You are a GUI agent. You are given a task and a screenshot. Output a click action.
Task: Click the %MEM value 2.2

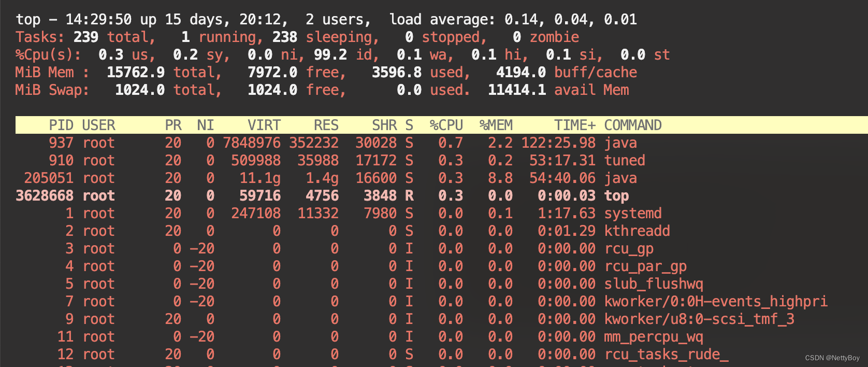point(500,143)
